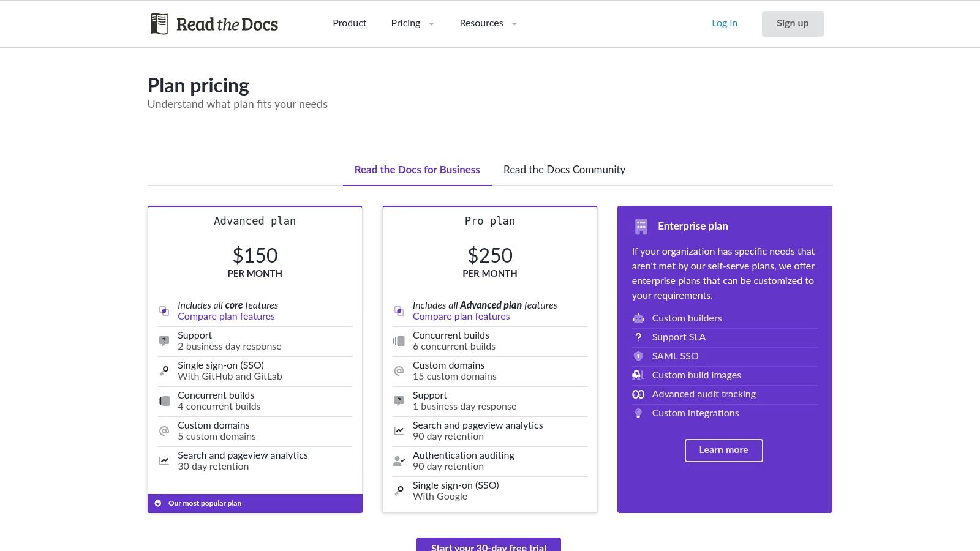Click the Custom integrations lightbulb icon
This screenshot has height=551, width=980.
(638, 413)
